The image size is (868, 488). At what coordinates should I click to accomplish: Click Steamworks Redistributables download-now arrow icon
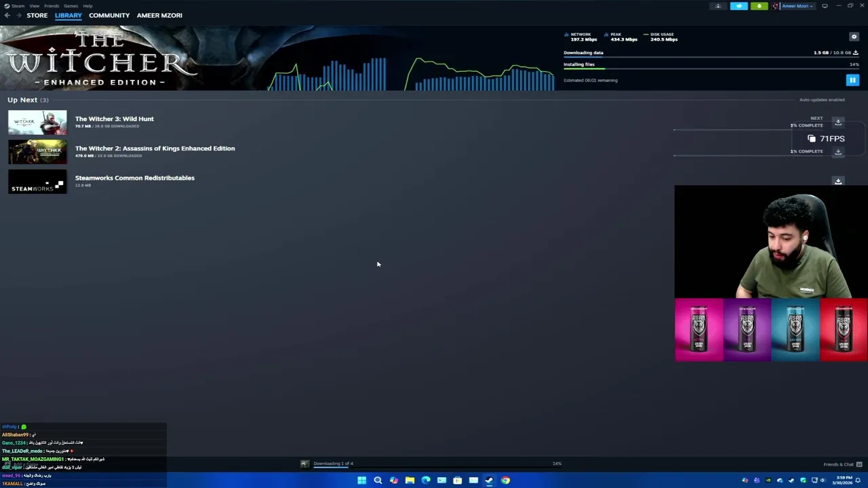[838, 181]
